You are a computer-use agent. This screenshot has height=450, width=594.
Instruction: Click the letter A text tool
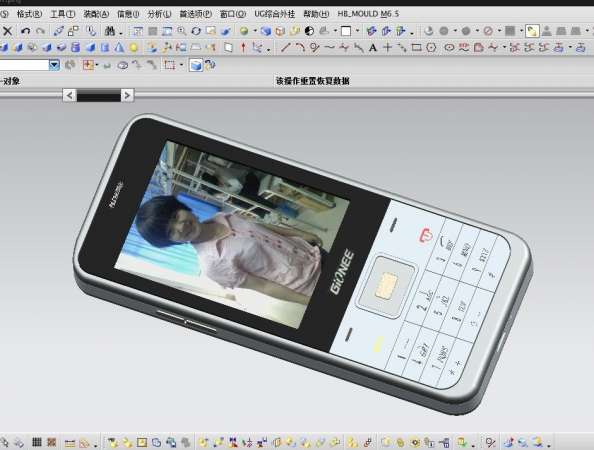coord(373,48)
